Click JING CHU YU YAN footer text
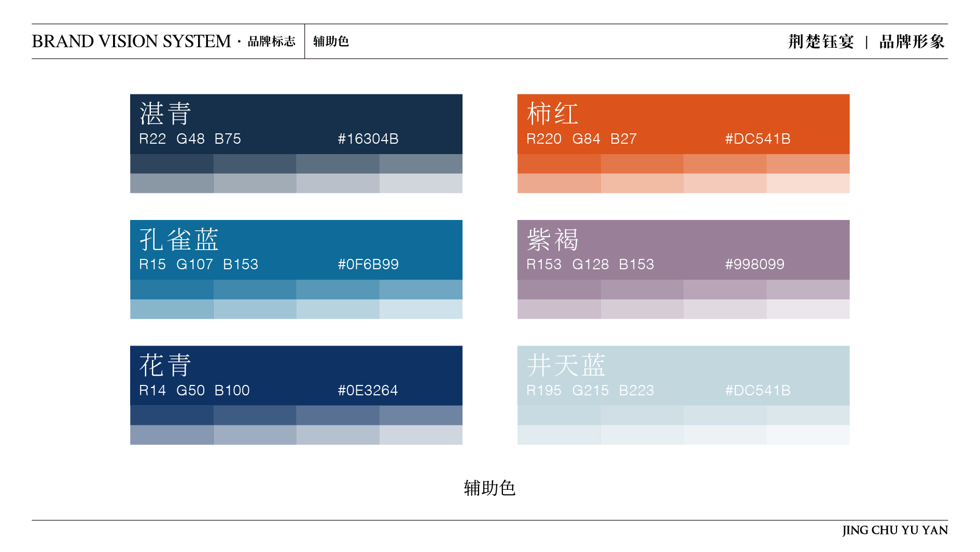 (x=895, y=530)
